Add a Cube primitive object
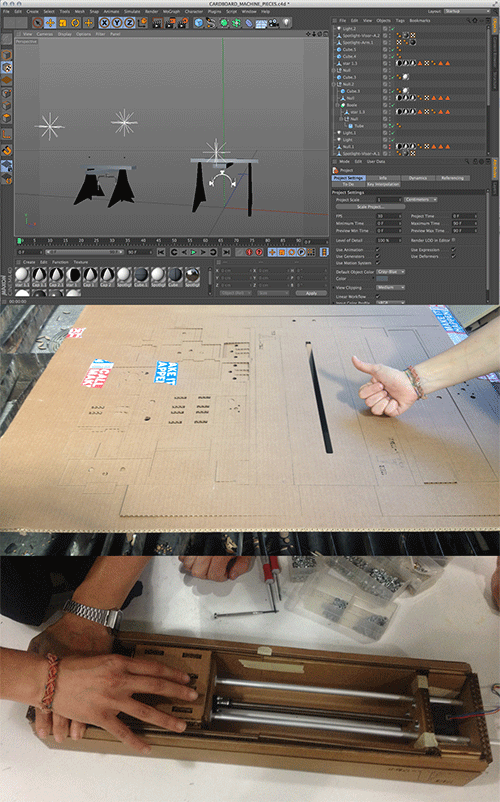This screenshot has height=802, width=500. click(x=198, y=23)
